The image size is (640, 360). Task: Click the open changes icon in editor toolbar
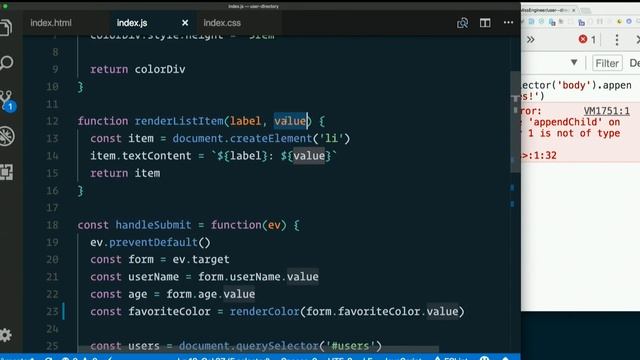click(x=462, y=23)
